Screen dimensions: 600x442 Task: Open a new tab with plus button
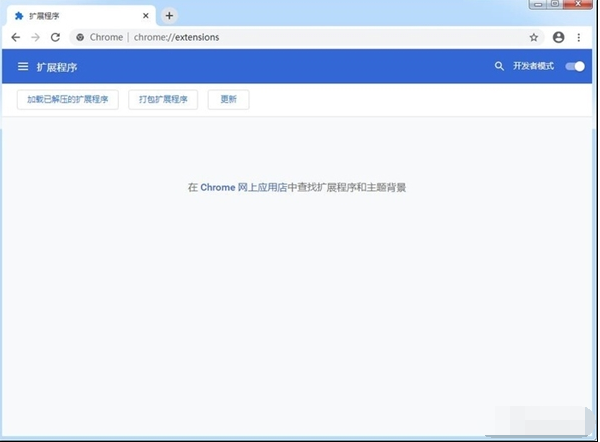tap(170, 16)
